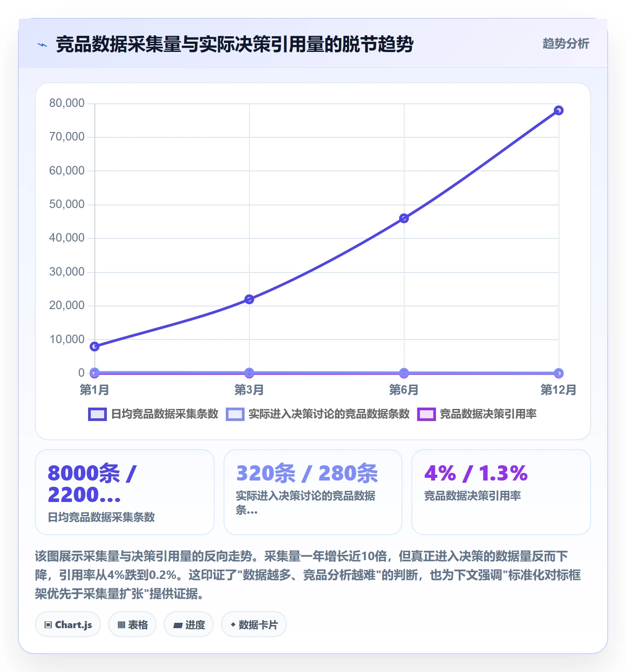Click the 趋势分析 label in header
The image size is (626, 672).
566,44
